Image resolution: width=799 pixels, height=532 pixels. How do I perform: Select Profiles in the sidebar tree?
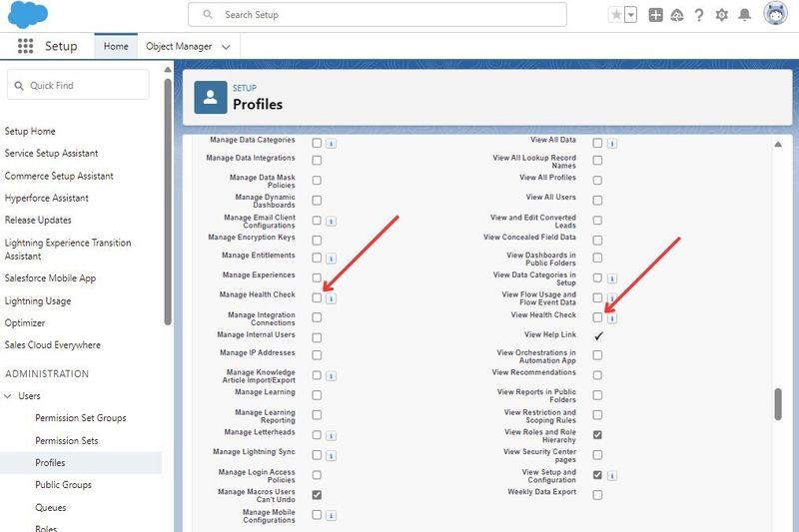click(51, 463)
